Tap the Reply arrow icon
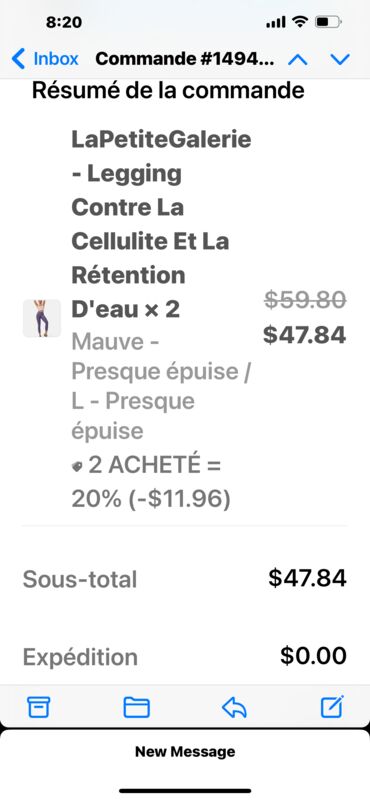The height and width of the screenshot is (800, 370). click(x=234, y=708)
